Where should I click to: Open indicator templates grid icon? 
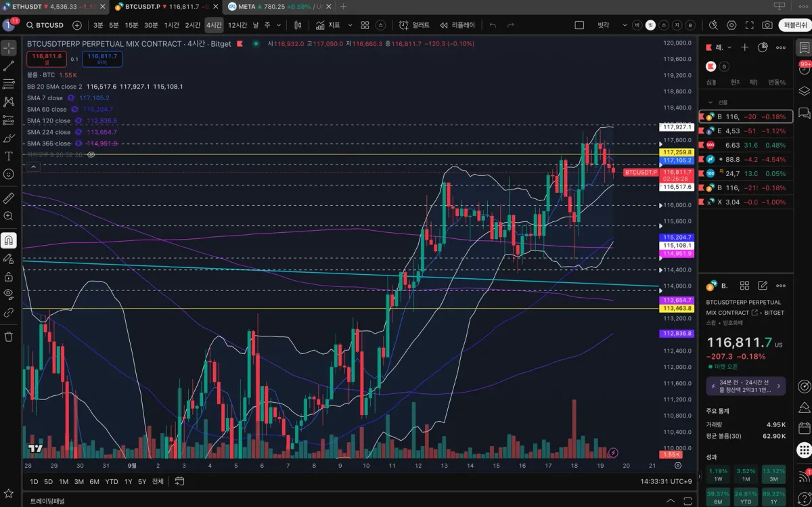pos(365,25)
